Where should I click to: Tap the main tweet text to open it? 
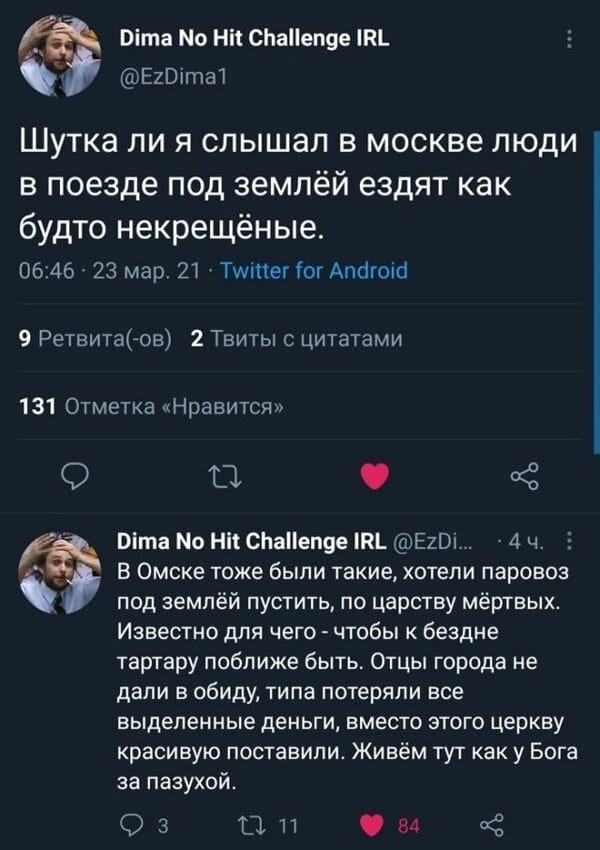pos(300,175)
